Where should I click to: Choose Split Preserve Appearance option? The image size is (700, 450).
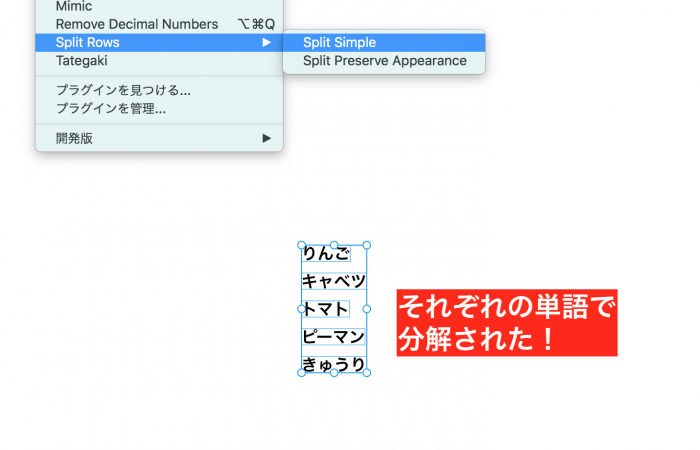pyautogui.click(x=384, y=61)
